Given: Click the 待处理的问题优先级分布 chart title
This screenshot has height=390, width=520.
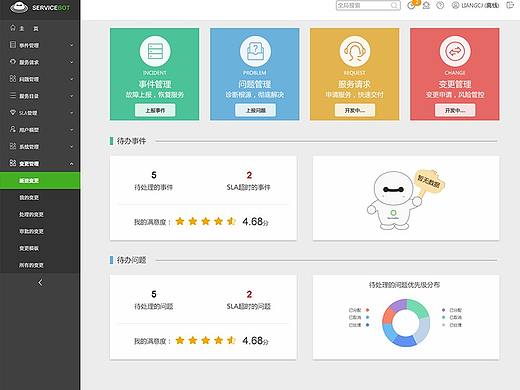Looking at the screenshot, I should click(x=404, y=285).
